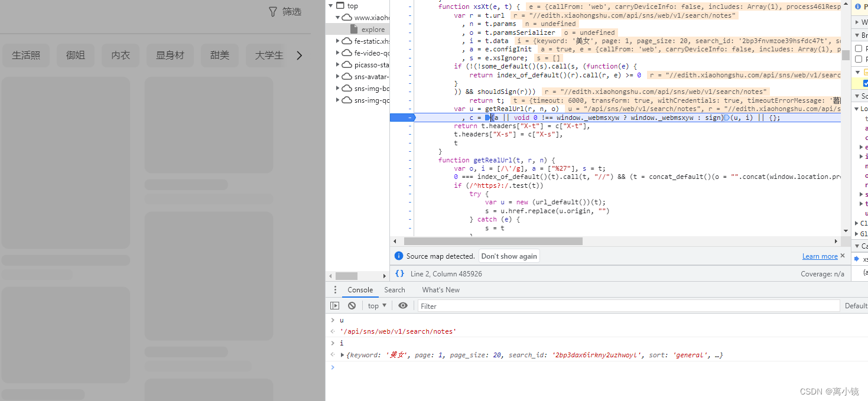Show more tags with the right chevron

[299, 56]
